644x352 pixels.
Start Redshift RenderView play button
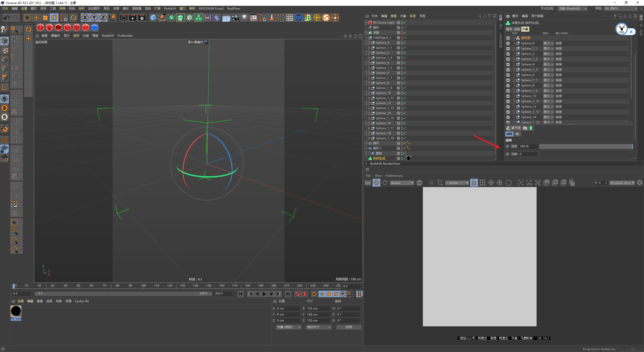pyautogui.click(x=376, y=183)
